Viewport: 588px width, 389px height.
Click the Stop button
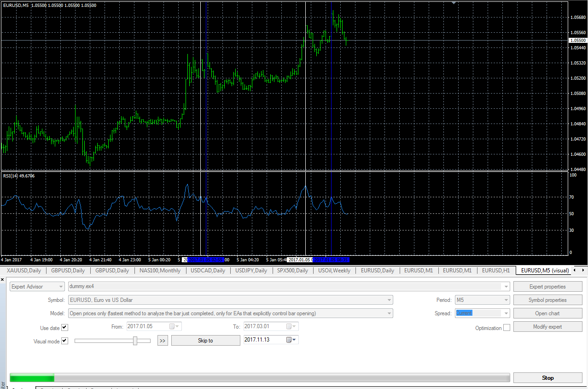pyautogui.click(x=548, y=377)
